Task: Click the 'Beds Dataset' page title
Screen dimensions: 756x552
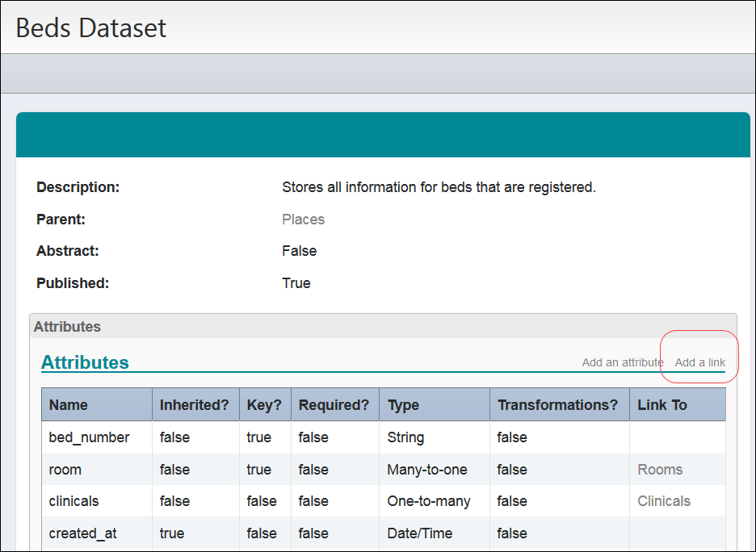Action: 94,27
